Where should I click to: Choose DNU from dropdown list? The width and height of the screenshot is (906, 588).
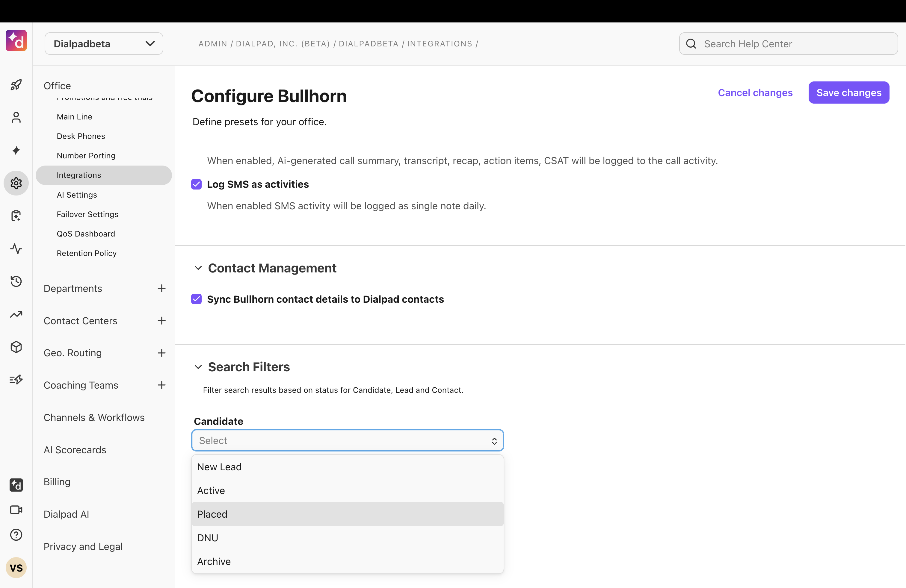click(348, 538)
